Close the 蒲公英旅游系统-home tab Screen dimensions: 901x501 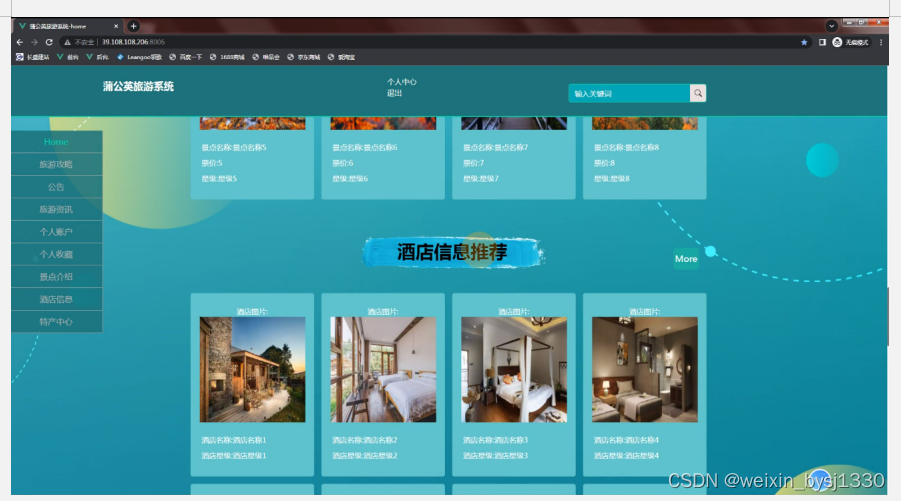115,26
